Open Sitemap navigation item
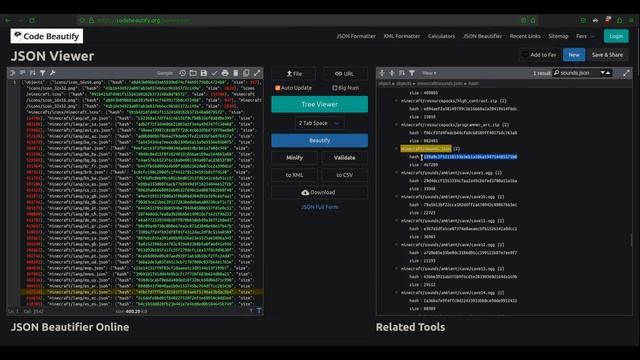The height and width of the screenshot is (360, 640). [558, 36]
